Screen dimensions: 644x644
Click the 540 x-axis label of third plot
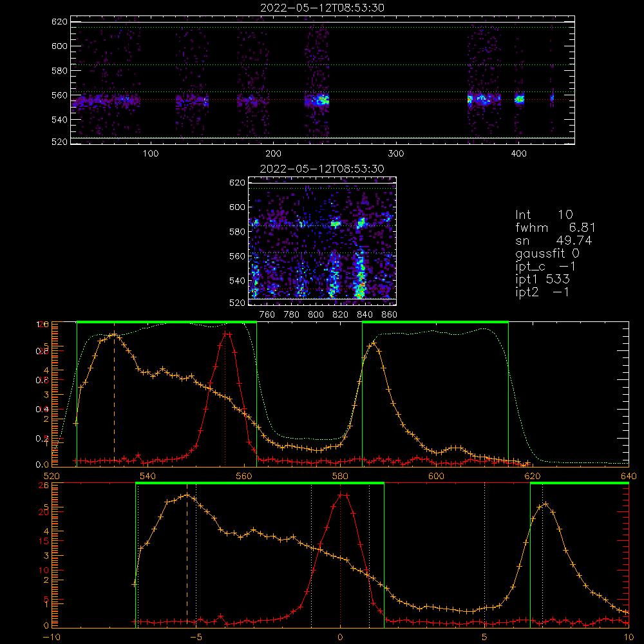[148, 476]
